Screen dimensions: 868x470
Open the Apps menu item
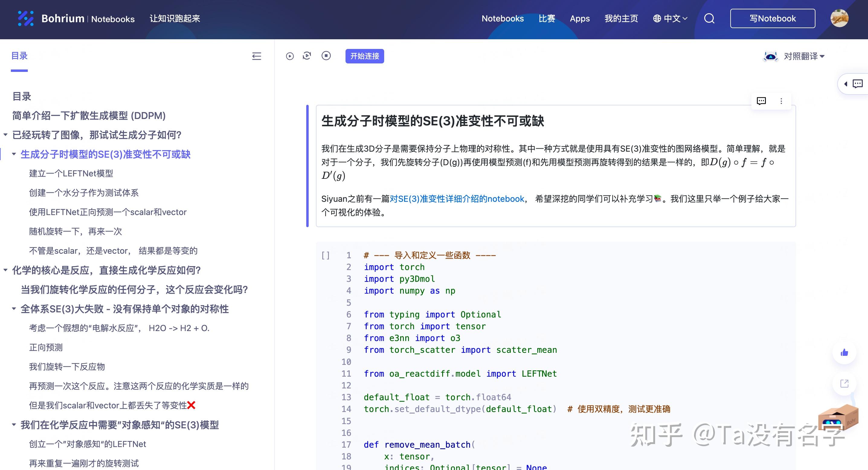[x=580, y=18]
